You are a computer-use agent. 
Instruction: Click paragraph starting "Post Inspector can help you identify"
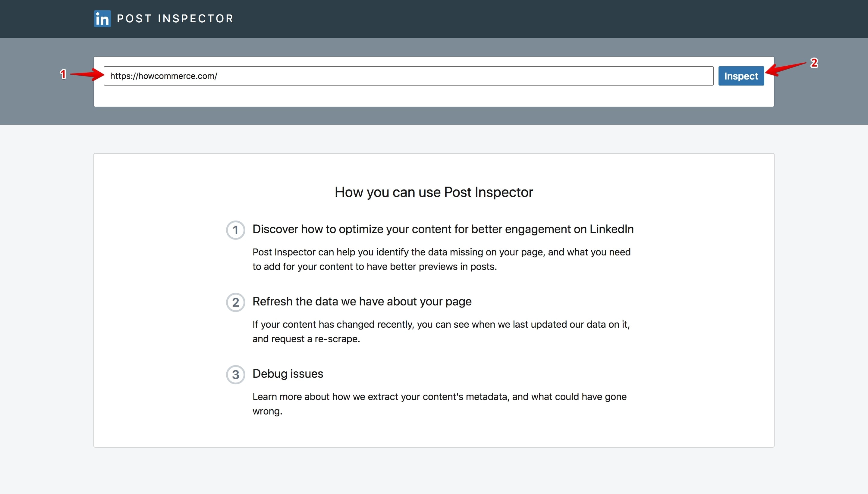pyautogui.click(x=442, y=260)
